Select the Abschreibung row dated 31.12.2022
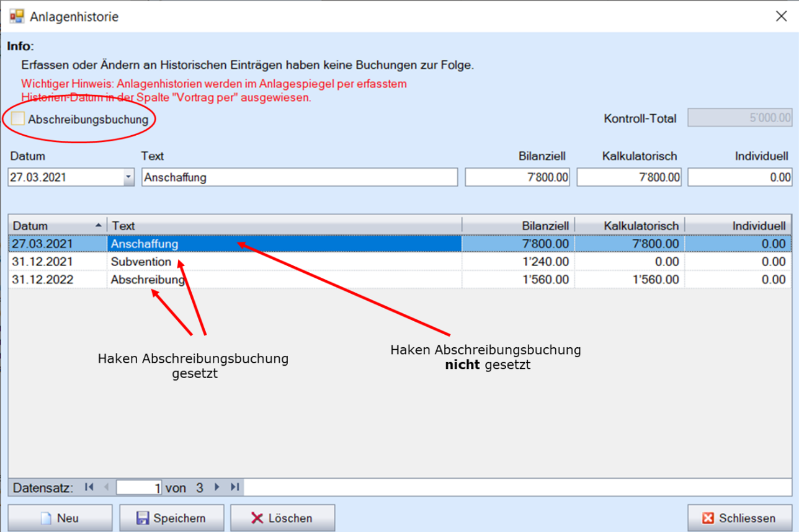799x532 pixels. [x=148, y=280]
